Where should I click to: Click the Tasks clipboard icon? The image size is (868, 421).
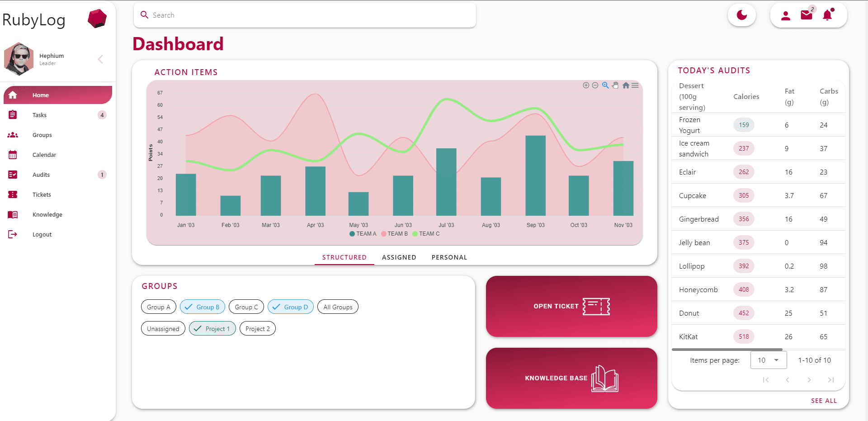pyautogui.click(x=13, y=115)
